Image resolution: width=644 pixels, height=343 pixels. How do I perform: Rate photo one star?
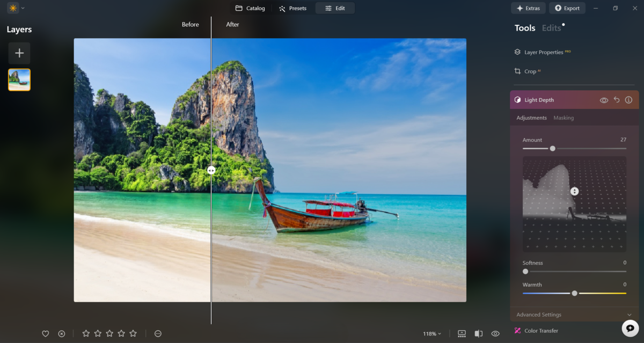pos(86,333)
